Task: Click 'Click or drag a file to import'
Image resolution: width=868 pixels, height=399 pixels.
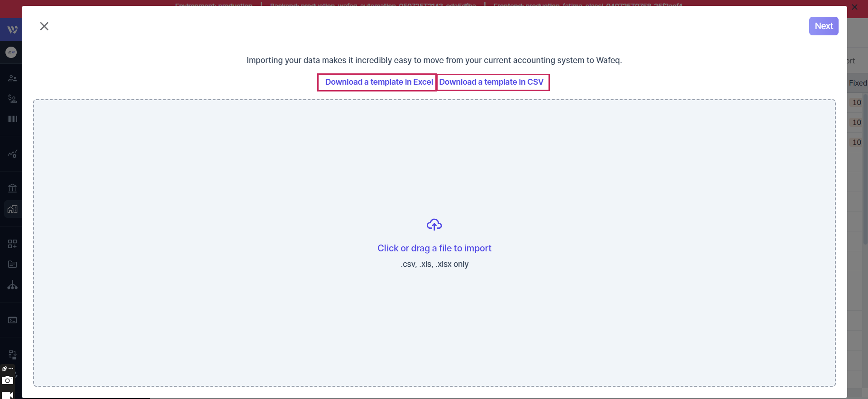Action: pos(434,248)
